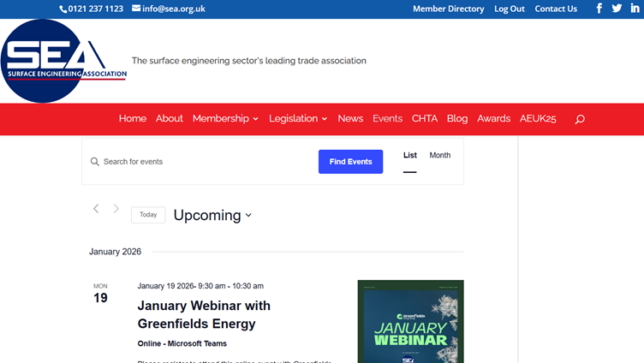Open the Facebook social icon
The height and width of the screenshot is (363, 644).
[599, 9]
